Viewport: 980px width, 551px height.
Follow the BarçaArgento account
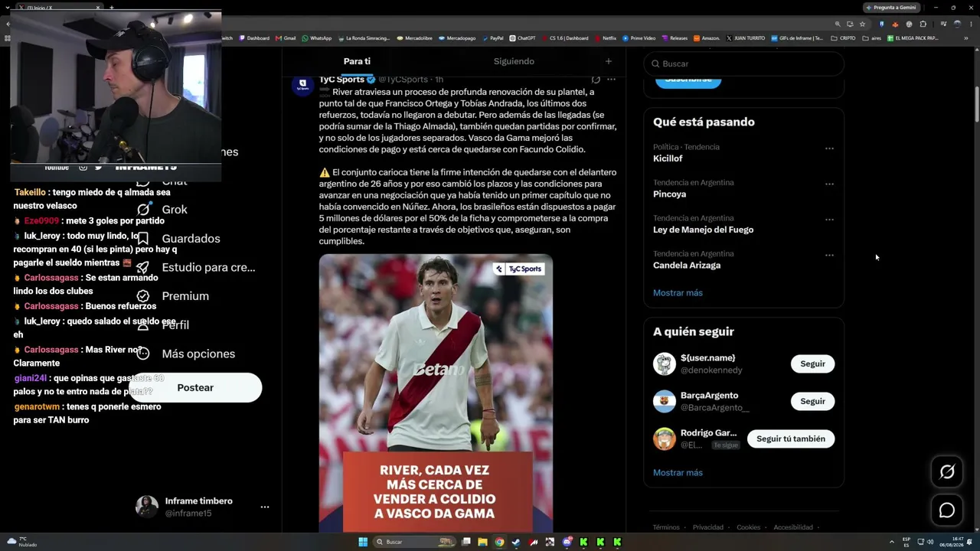(812, 401)
